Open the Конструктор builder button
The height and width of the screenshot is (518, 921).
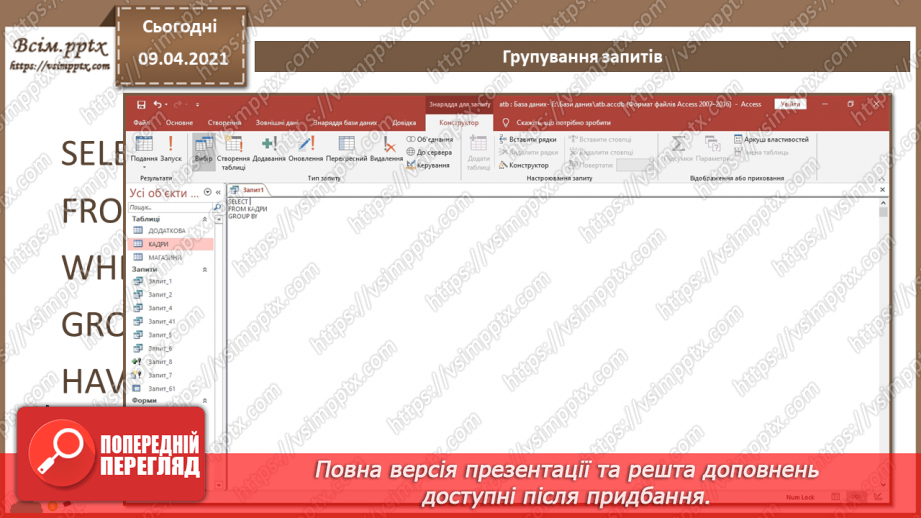pyautogui.click(x=523, y=165)
